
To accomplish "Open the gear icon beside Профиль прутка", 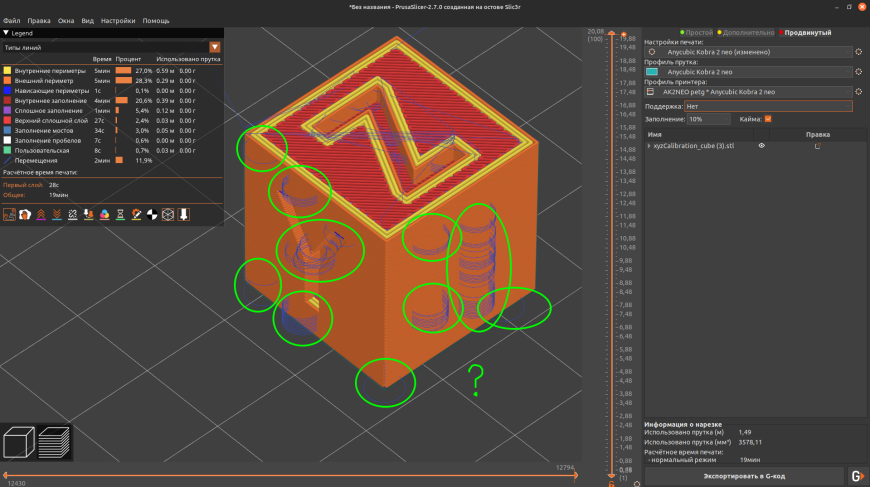I will pos(858,72).
